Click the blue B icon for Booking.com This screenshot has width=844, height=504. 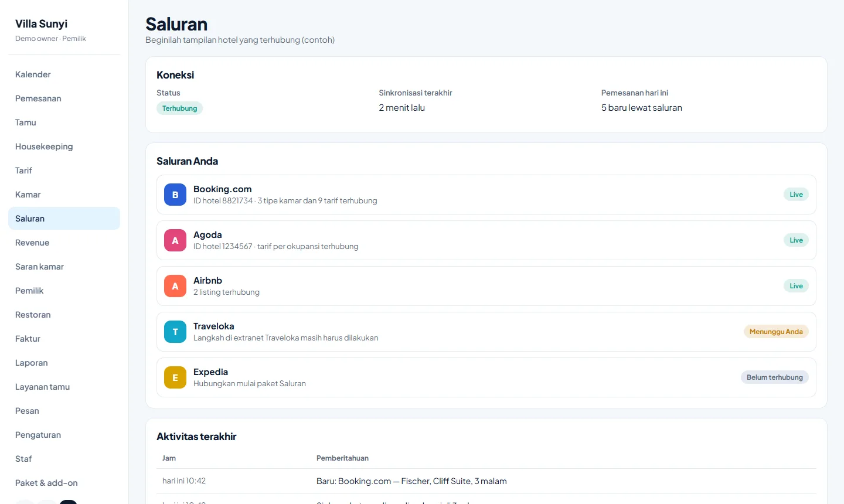coord(175,195)
